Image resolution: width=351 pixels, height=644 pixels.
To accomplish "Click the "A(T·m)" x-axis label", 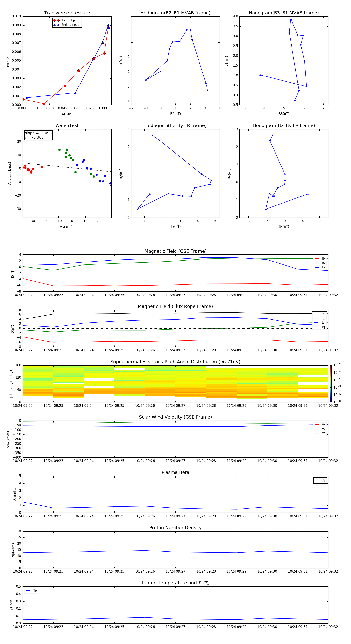I will [67, 114].
